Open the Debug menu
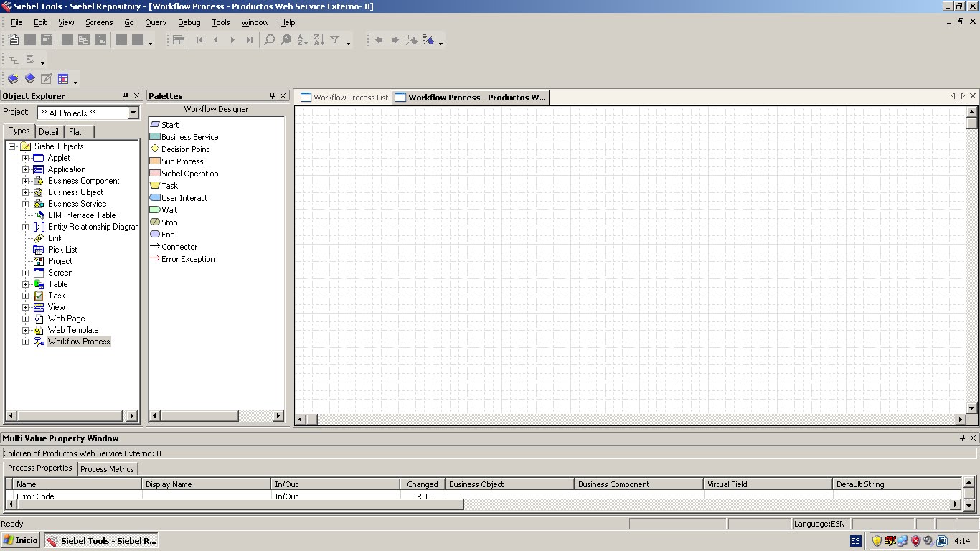Screen dimensions: 980x551 click(x=189, y=22)
